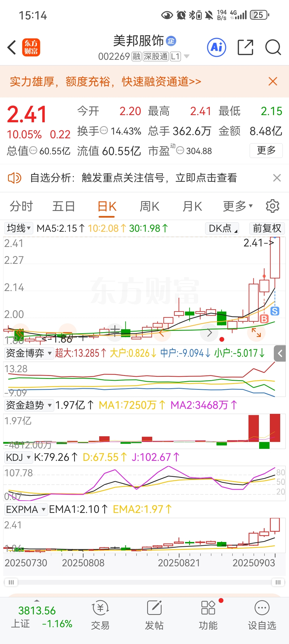Open the KDJ indicator dropdown

[18, 457]
